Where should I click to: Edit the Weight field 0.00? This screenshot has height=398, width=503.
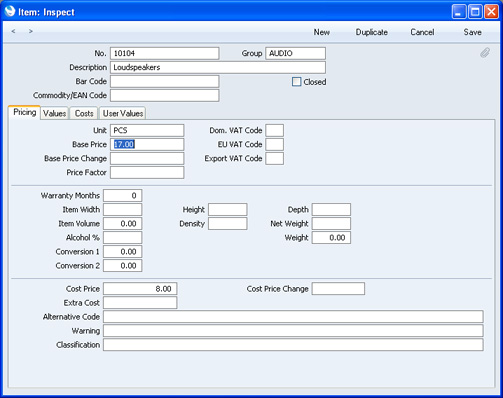click(x=331, y=237)
